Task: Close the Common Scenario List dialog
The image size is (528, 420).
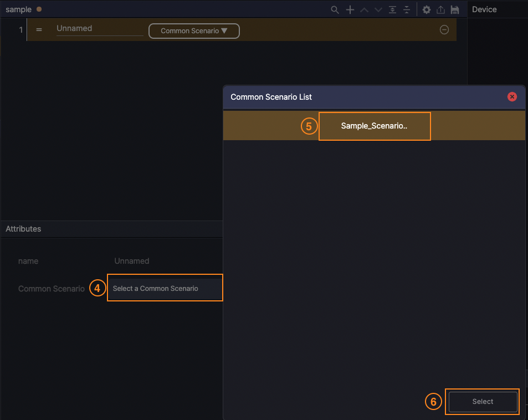Action: click(512, 97)
